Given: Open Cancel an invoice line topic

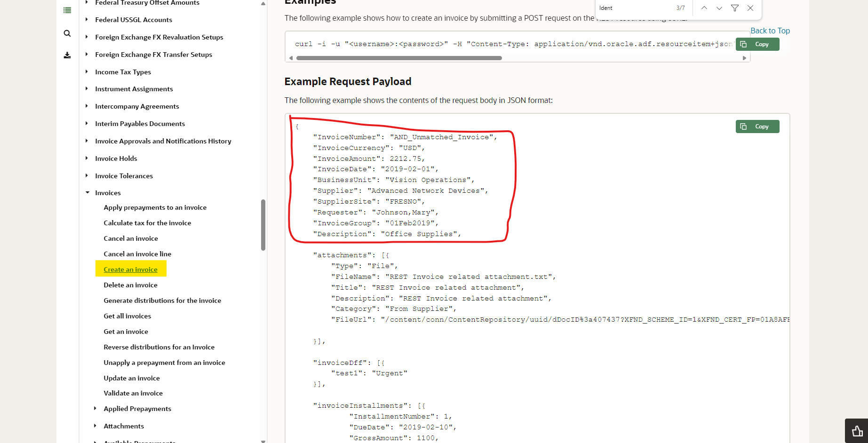Looking at the screenshot, I should [137, 254].
